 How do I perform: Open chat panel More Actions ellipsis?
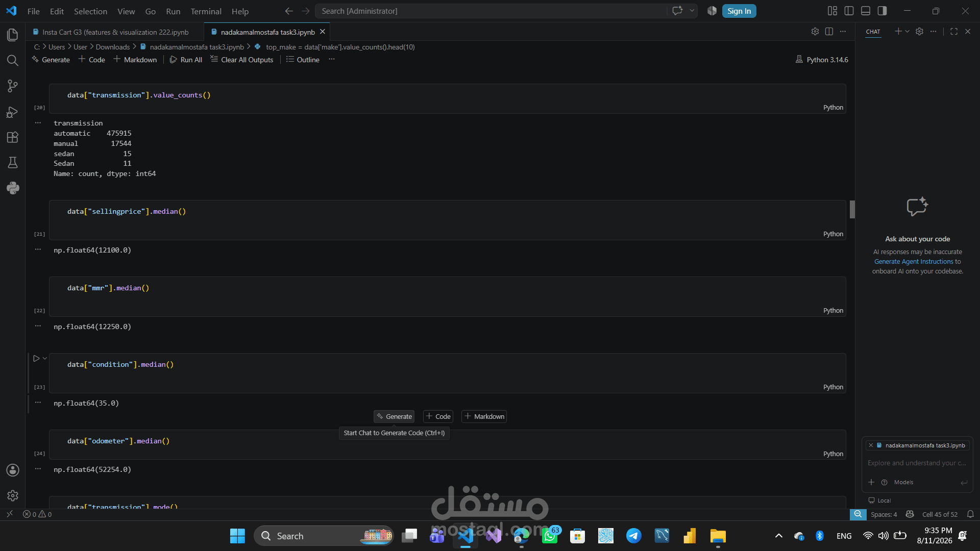tap(933, 32)
